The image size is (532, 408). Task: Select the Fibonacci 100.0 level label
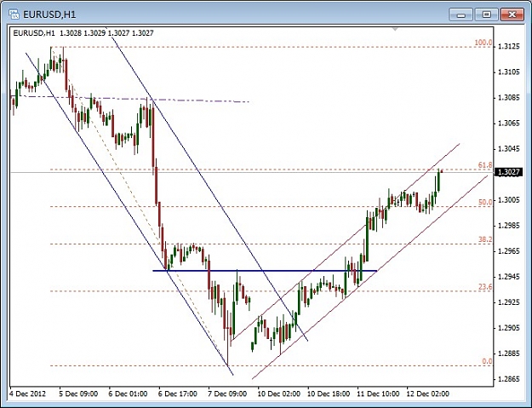coord(483,43)
